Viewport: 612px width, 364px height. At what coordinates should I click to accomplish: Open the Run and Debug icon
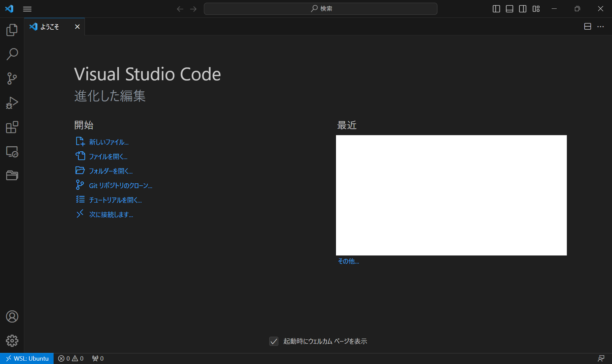pyautogui.click(x=12, y=102)
